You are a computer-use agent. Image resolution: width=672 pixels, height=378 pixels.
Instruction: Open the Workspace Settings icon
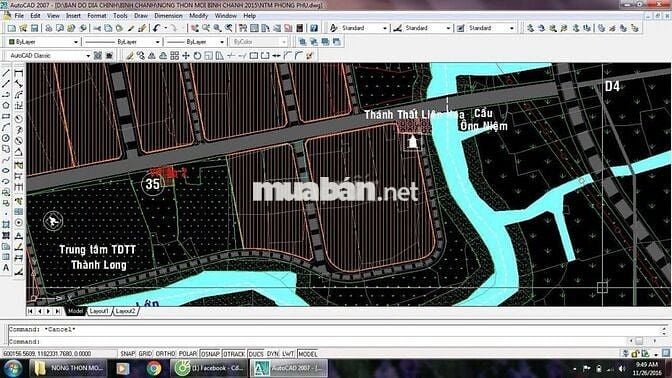point(98,56)
